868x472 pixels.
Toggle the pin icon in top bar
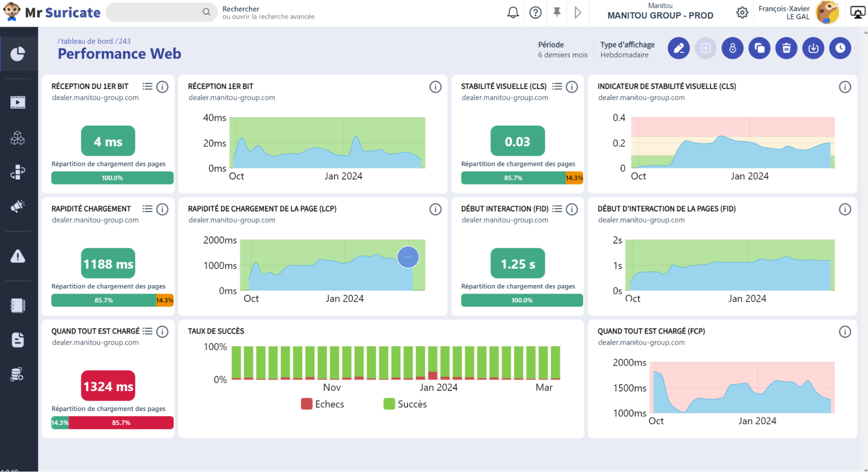pyautogui.click(x=557, y=12)
